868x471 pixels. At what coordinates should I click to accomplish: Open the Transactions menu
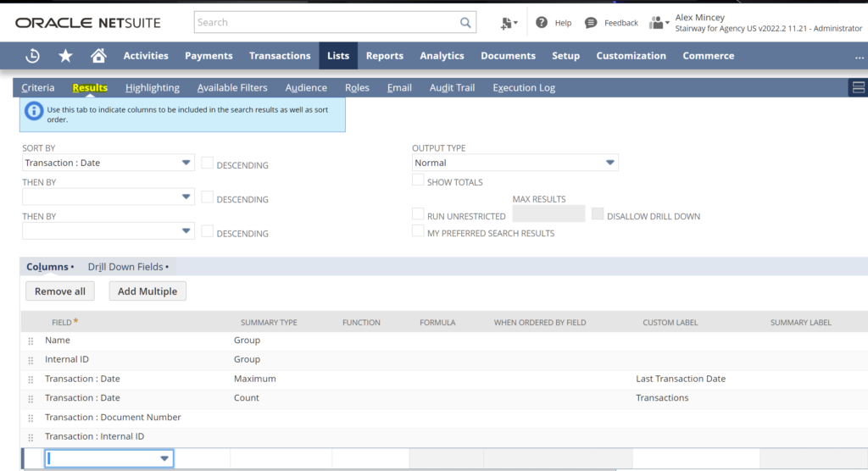(280, 55)
